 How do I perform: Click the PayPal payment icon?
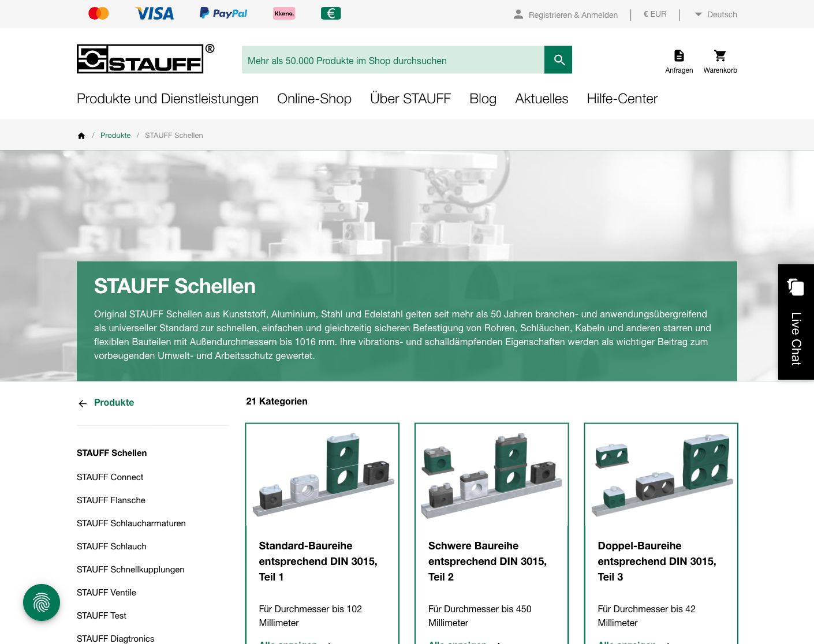click(223, 13)
